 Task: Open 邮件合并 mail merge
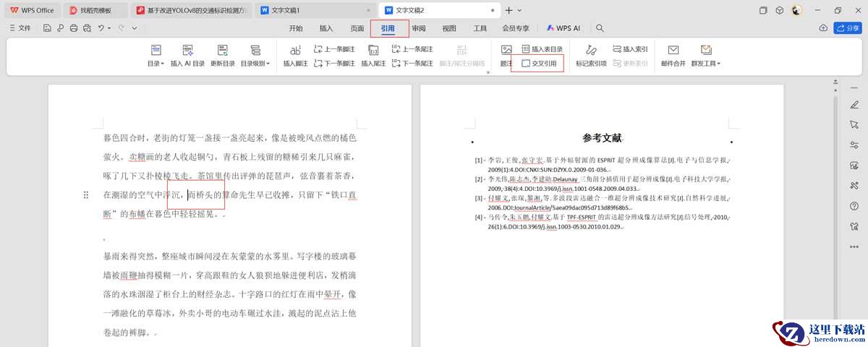click(673, 56)
